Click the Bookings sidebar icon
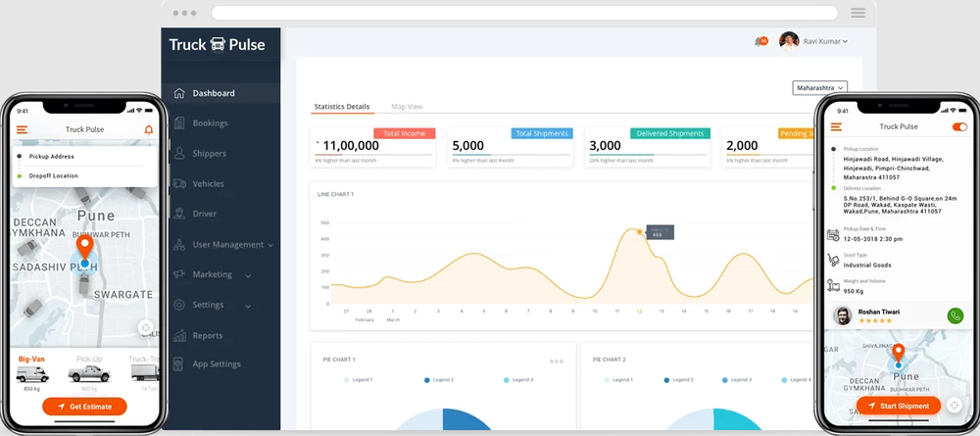 179,123
